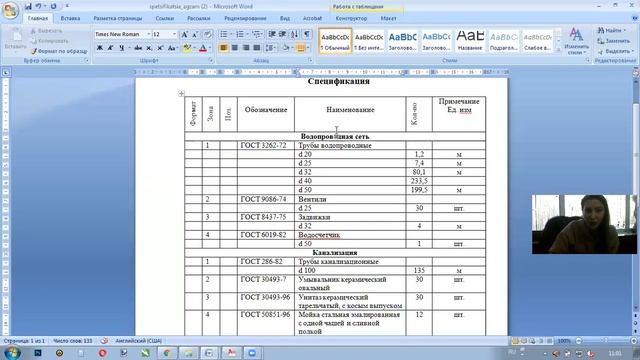The image size is (640, 360).
Task: Click the Clear Formatting eraser icon
Action: tap(207, 35)
